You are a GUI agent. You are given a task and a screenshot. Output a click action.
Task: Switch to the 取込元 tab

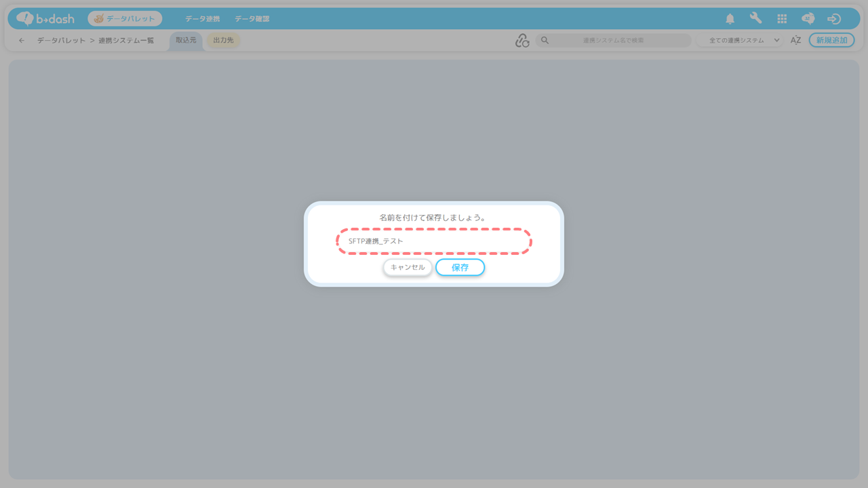pyautogui.click(x=186, y=41)
